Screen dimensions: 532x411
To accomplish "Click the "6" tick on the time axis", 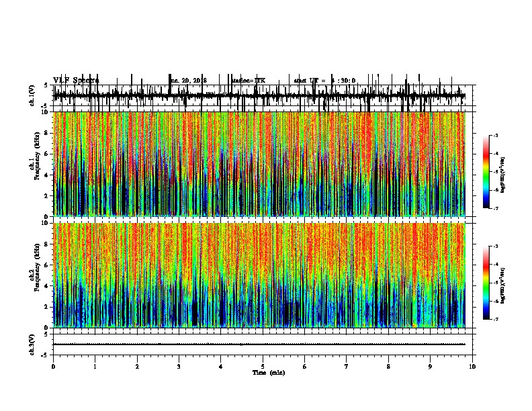I will point(305,367).
